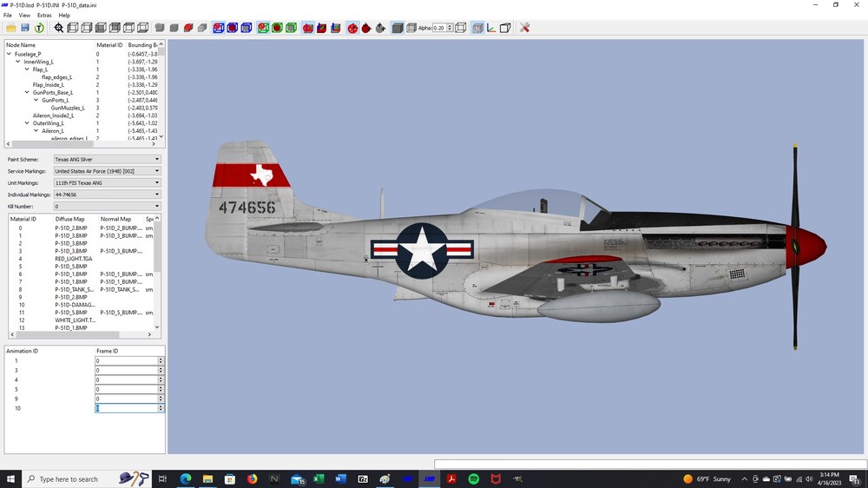Click the gray block with blue axis icon

[335, 28]
